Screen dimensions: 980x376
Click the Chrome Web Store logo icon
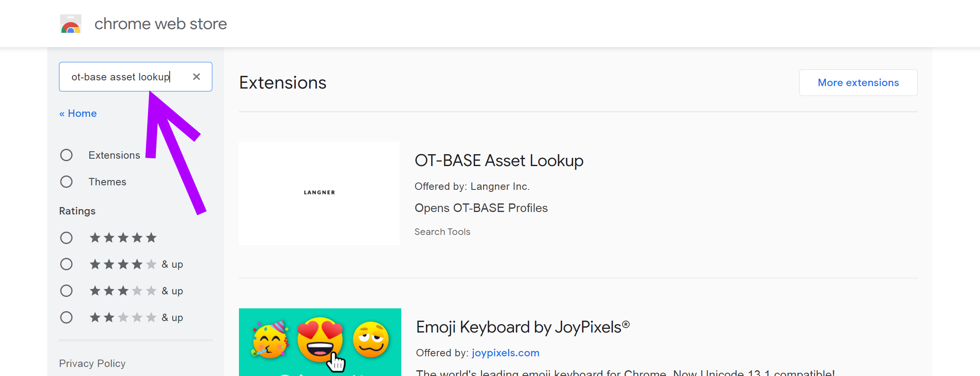coord(70,24)
